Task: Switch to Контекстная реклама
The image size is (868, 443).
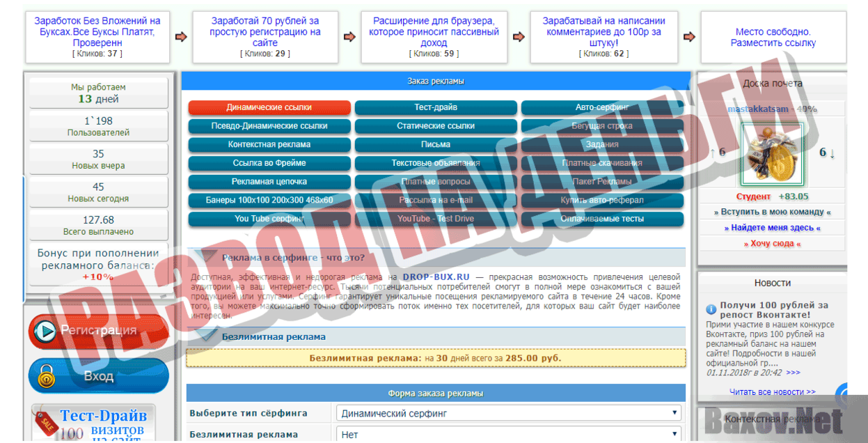Action: [x=269, y=145]
